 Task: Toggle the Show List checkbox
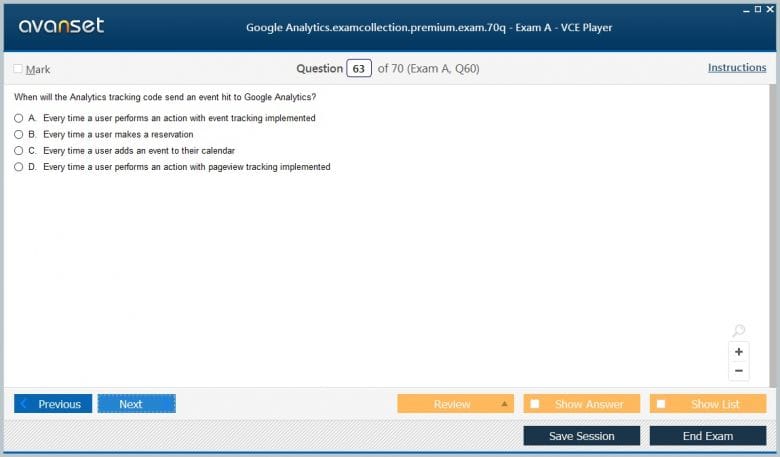pos(661,404)
